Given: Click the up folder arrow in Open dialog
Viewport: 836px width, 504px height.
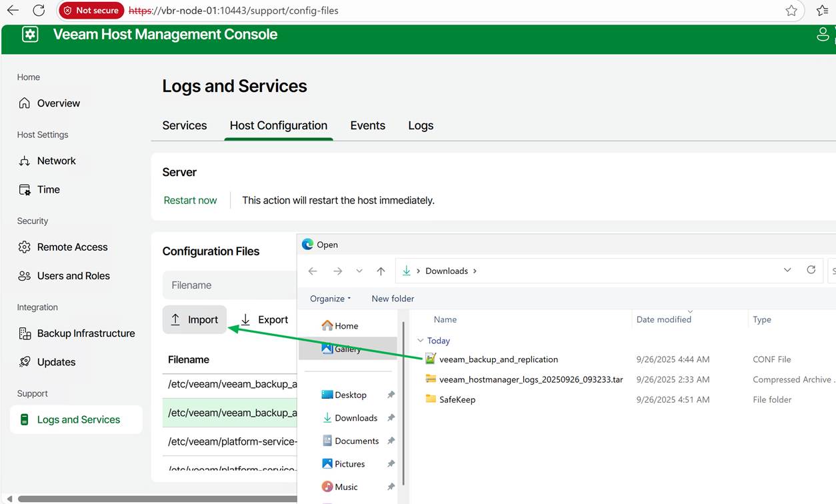Looking at the screenshot, I should click(381, 271).
